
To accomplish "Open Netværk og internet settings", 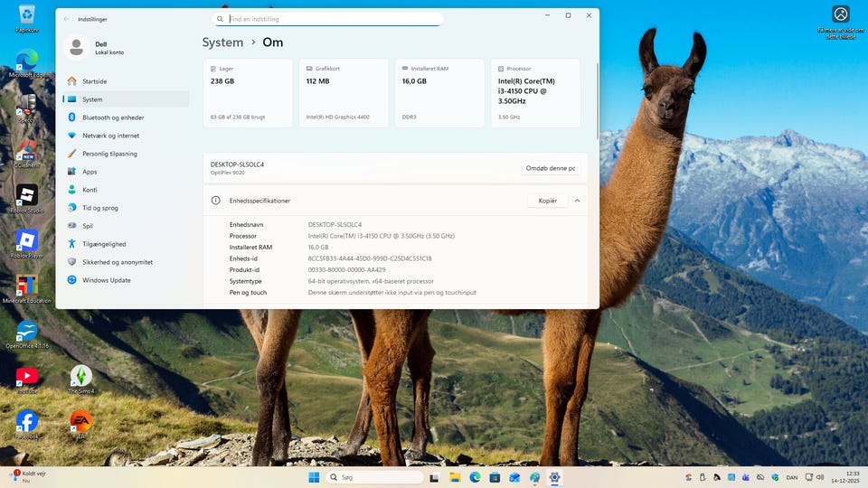I will tap(110, 136).
